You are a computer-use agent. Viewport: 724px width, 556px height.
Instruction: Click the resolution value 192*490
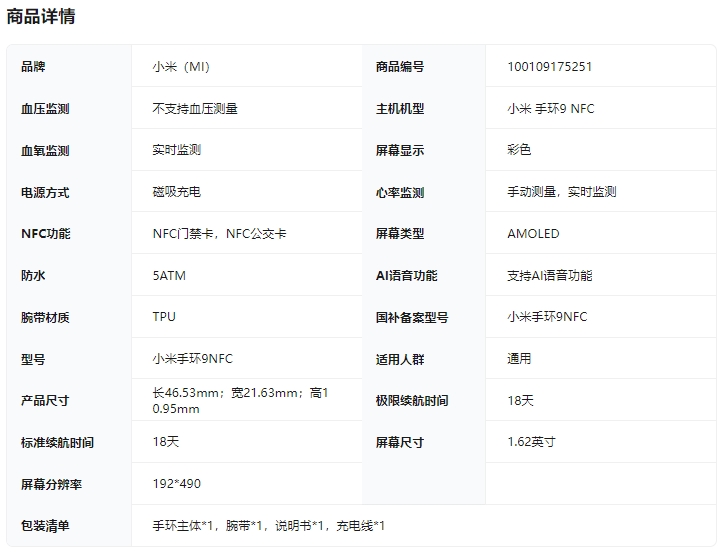177,484
